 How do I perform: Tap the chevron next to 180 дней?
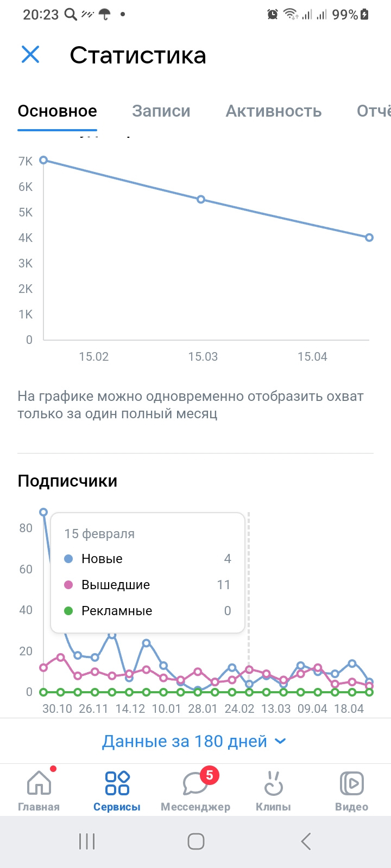tap(280, 742)
